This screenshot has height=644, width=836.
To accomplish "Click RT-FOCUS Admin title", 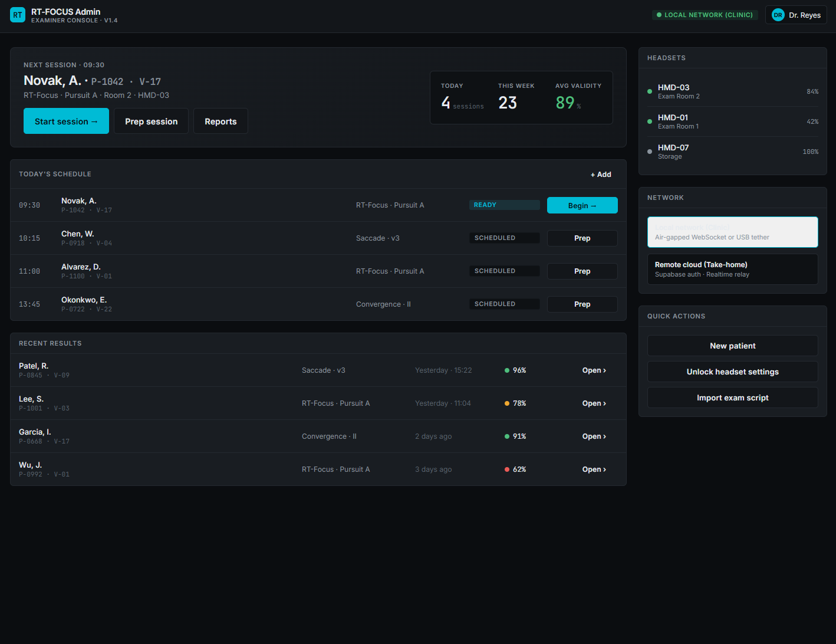I will (66, 12).
